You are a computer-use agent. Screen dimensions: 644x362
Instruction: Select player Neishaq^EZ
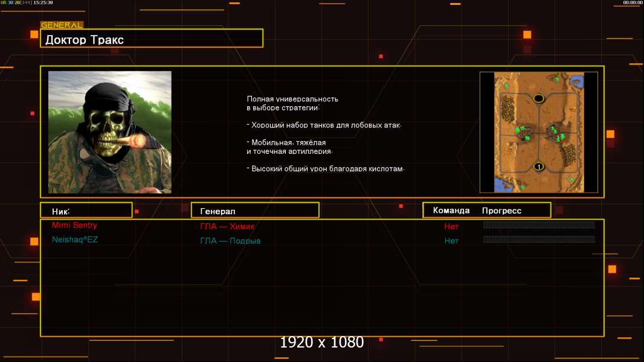(x=75, y=240)
